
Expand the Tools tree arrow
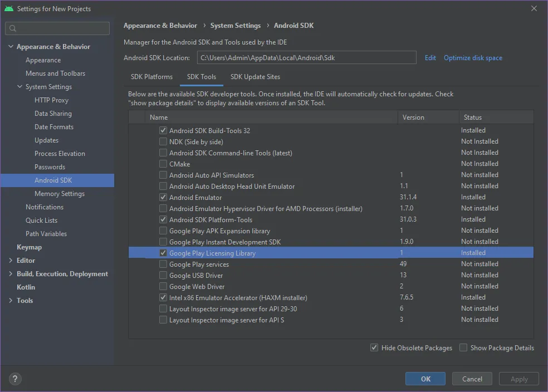tap(11, 301)
